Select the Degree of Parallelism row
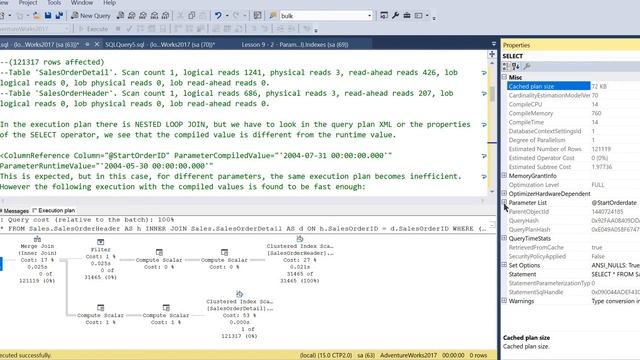This screenshot has width=640, height=360. pyautogui.click(x=573, y=140)
